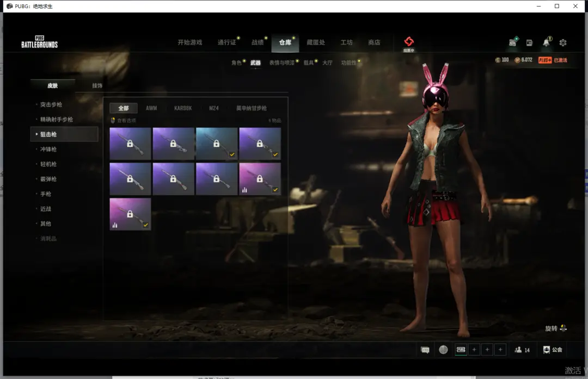Open the 藏匿处 tab

316,42
